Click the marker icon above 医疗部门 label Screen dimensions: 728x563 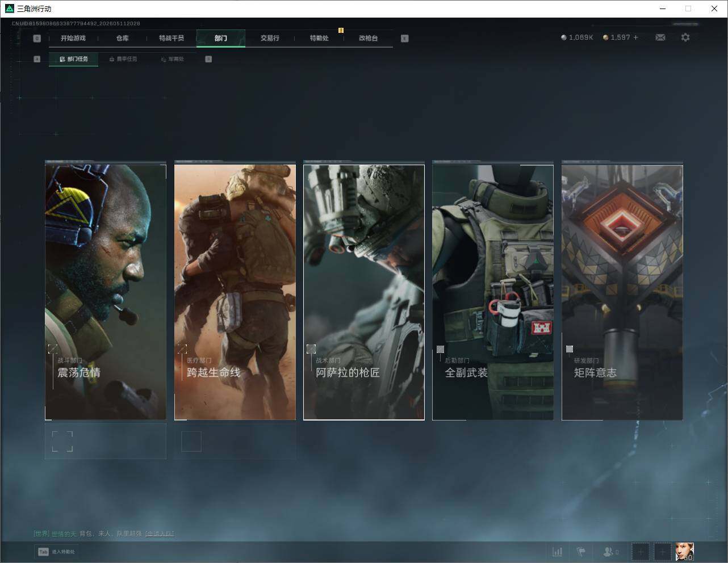tap(182, 348)
